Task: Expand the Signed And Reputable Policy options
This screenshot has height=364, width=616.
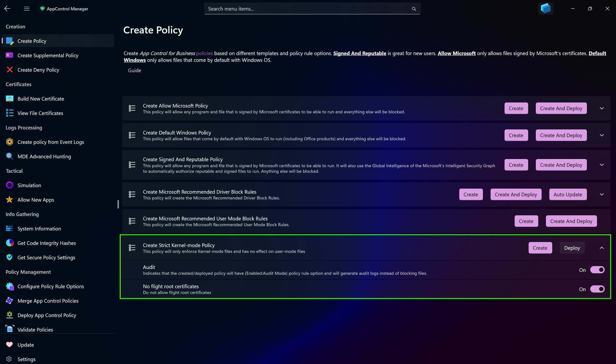Action: pyautogui.click(x=602, y=165)
